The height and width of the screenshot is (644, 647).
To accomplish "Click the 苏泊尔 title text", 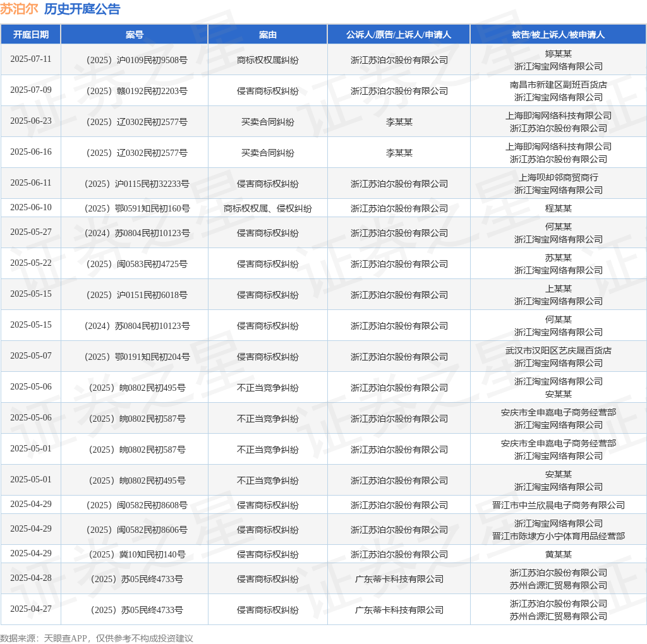I will 20,9.
